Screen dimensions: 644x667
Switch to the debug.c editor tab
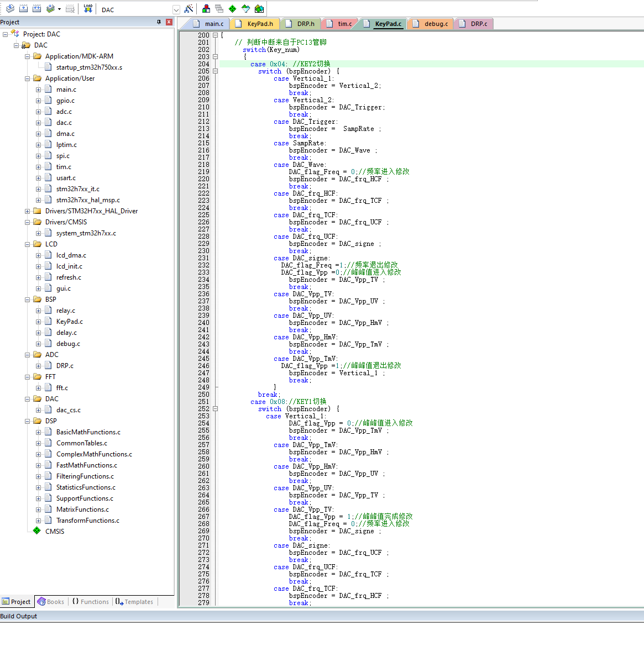[x=431, y=24]
